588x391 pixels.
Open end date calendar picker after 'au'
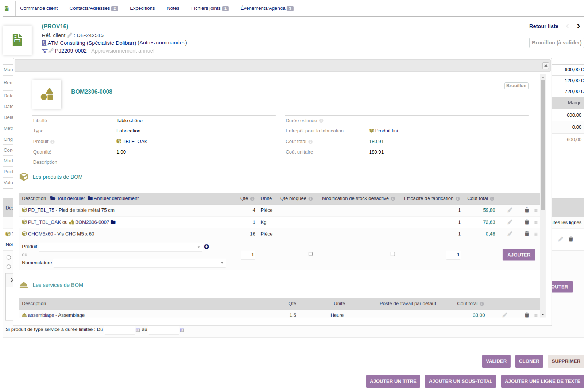182,330
